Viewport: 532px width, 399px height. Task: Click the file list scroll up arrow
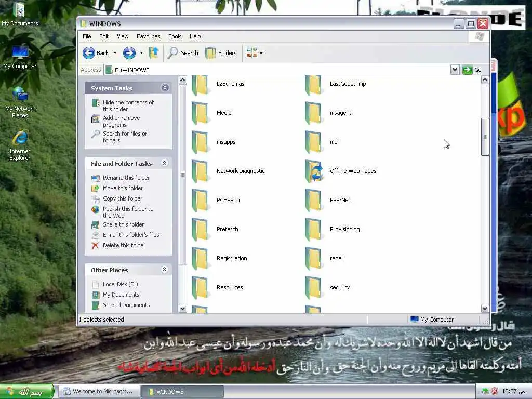[x=485, y=80]
